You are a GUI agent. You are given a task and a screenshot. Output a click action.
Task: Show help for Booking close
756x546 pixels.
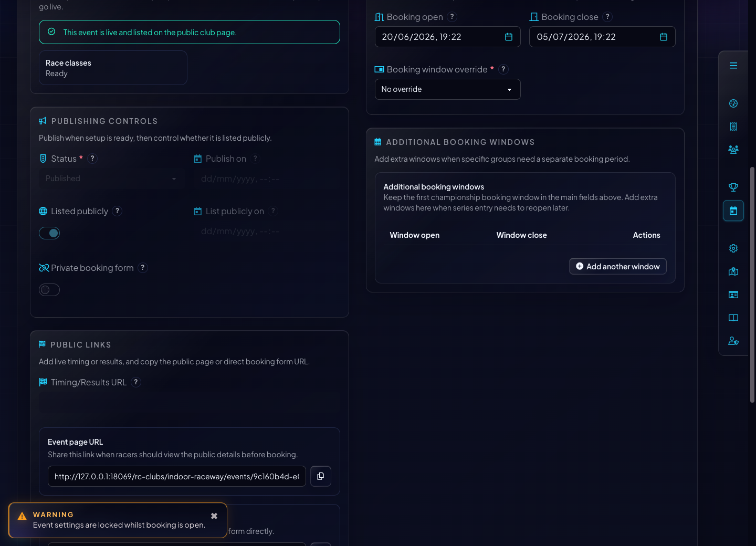(x=607, y=17)
